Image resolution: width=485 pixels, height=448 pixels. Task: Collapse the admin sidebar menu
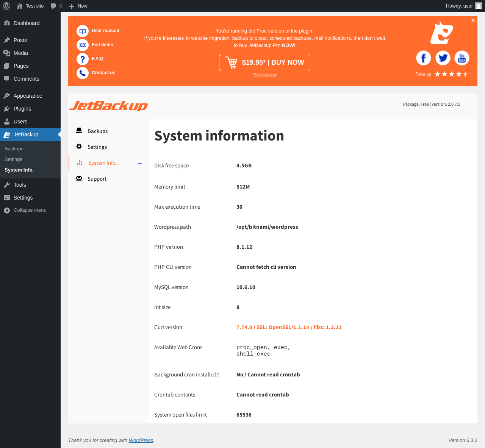30,210
